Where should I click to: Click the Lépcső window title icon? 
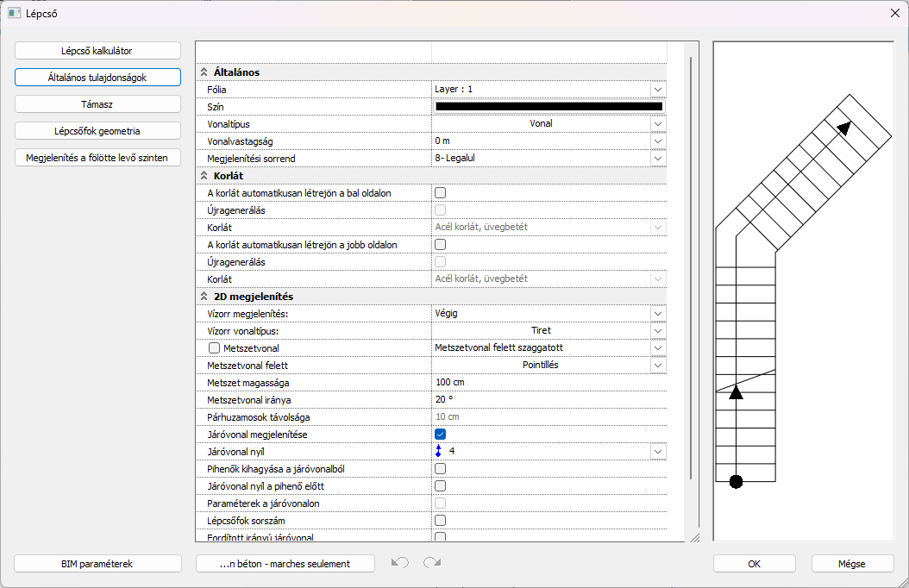click(x=14, y=13)
